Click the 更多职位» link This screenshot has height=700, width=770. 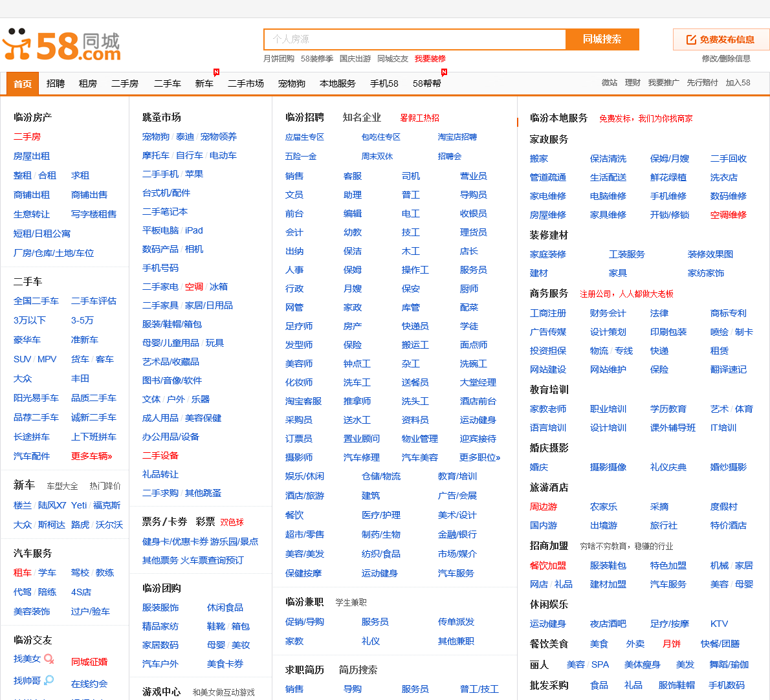479,457
